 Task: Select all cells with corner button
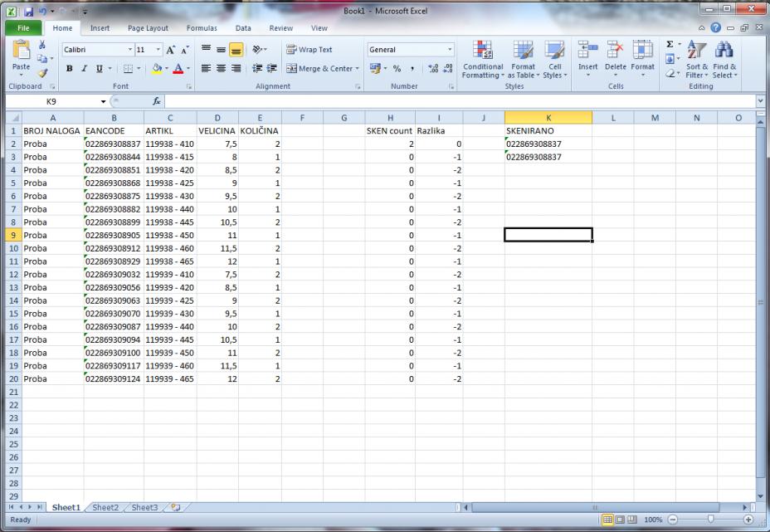tap(14, 118)
